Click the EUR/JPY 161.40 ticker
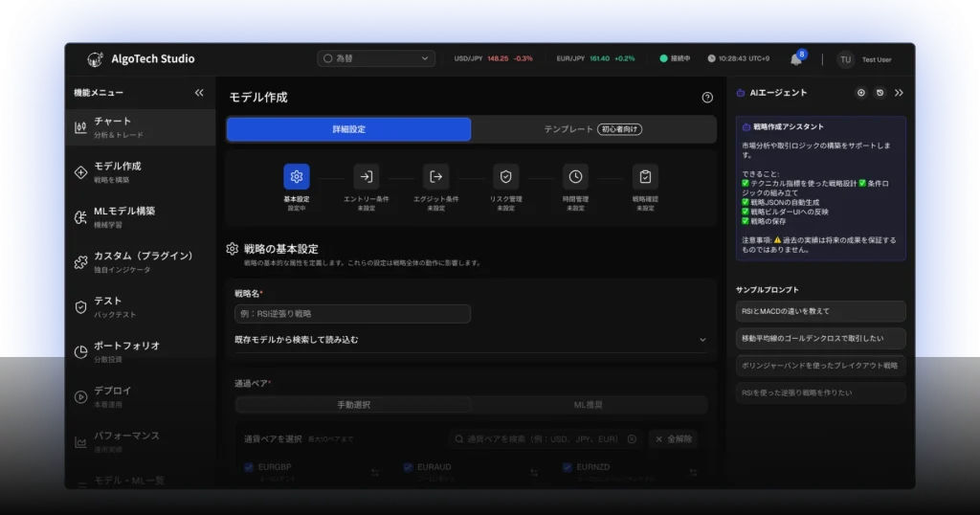This screenshot has width=980, height=515. click(595, 58)
